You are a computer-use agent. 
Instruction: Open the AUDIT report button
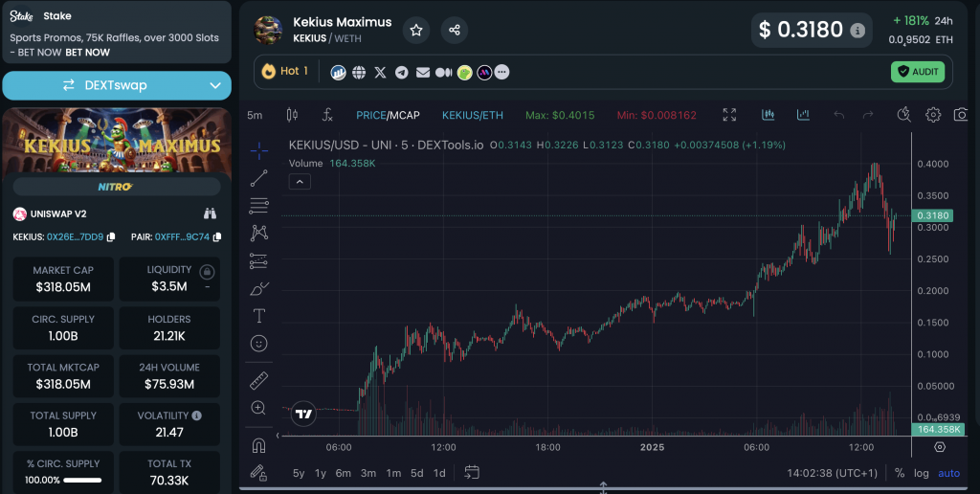[x=918, y=72]
